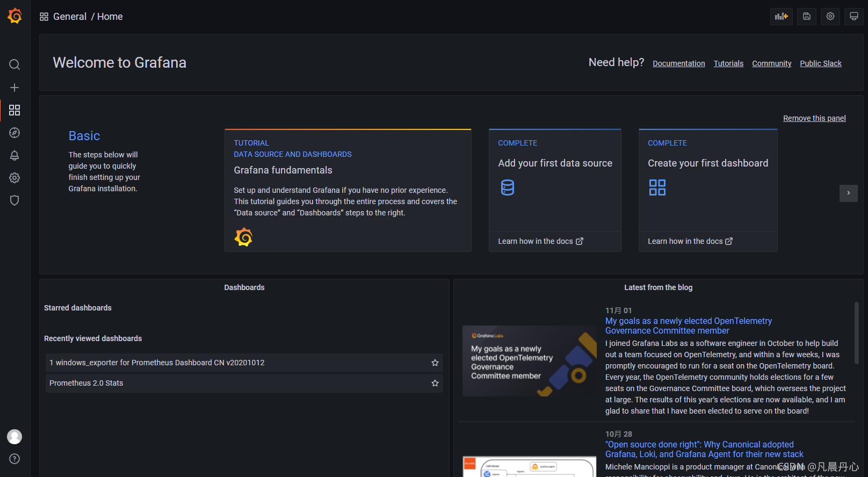Open the Explore compass icon
Viewport: 868px width, 477px height.
(15, 133)
